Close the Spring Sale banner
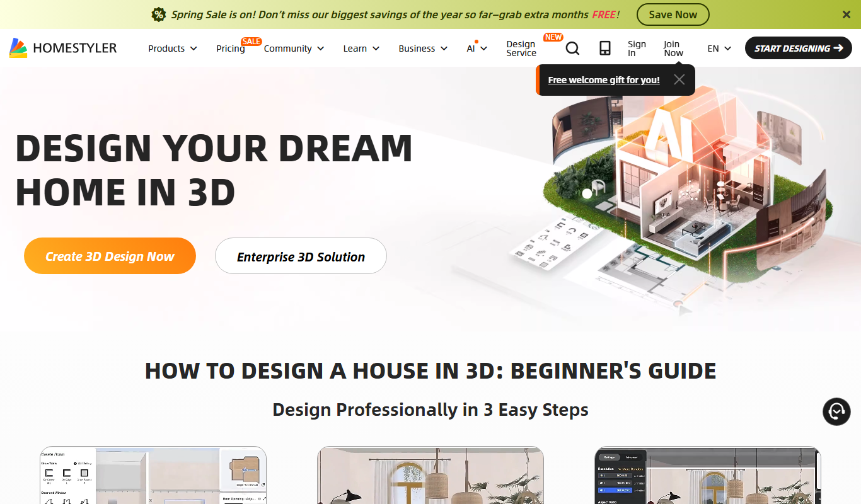 tap(847, 14)
